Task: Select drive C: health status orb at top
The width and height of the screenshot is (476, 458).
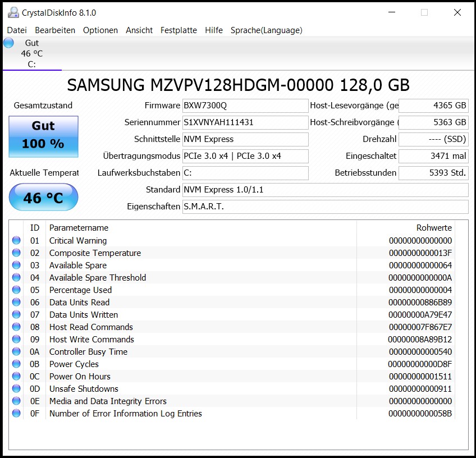Action: pyautogui.click(x=9, y=43)
